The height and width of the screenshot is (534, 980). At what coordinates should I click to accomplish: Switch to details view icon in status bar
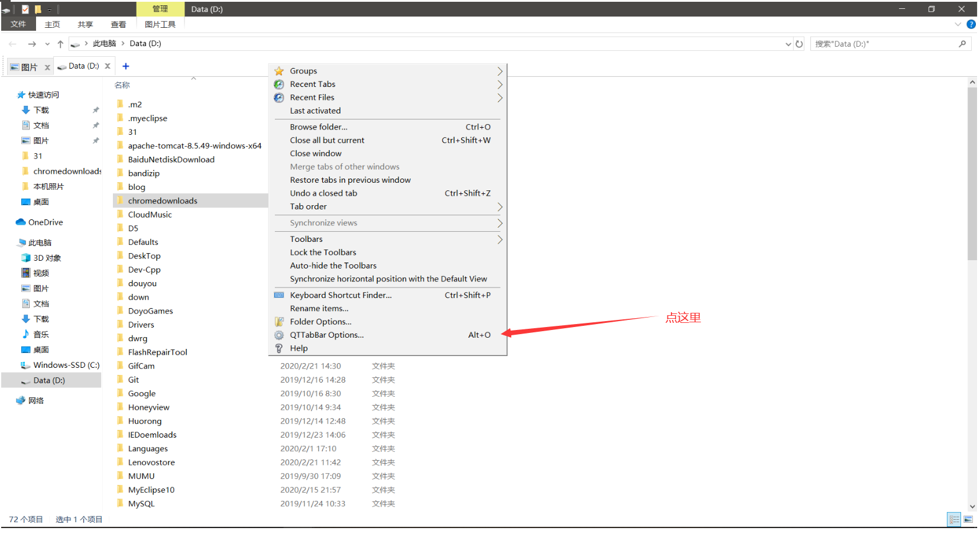pos(954,519)
